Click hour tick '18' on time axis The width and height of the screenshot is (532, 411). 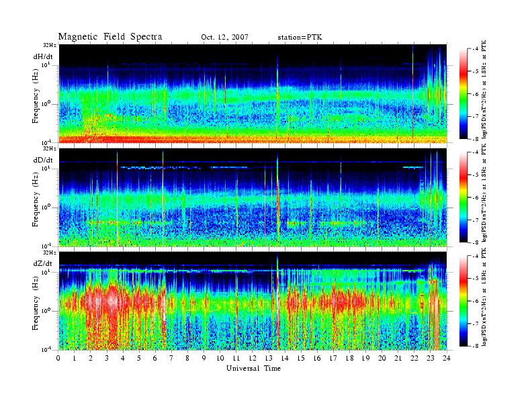click(349, 359)
